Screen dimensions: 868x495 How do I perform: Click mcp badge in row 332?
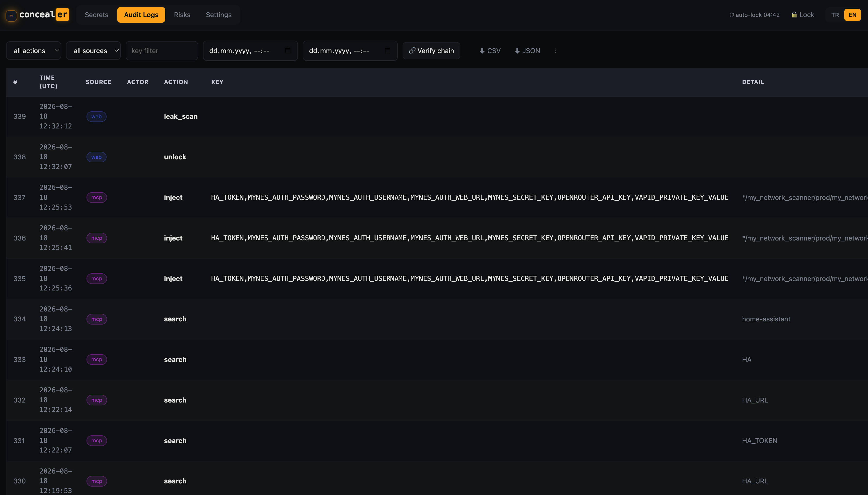pos(97,400)
